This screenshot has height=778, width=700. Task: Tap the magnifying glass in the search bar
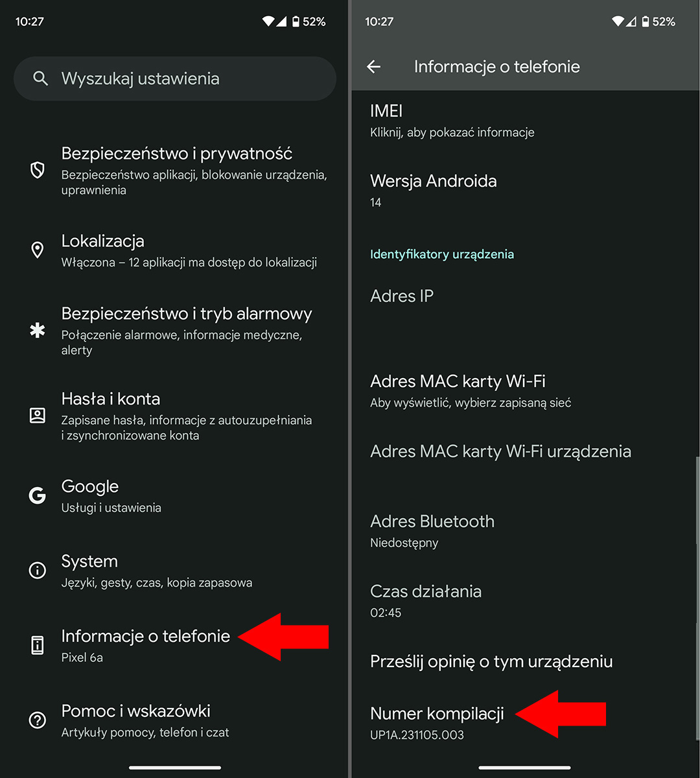coord(40,78)
